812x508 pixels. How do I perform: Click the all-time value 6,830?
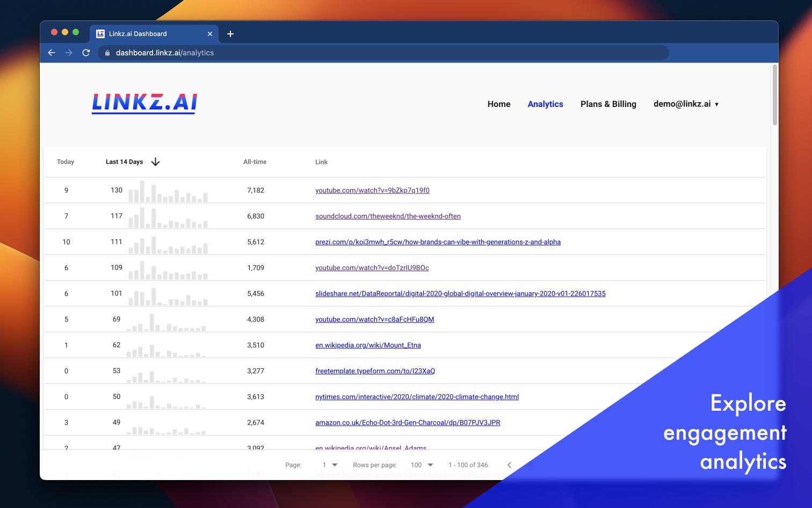(256, 216)
